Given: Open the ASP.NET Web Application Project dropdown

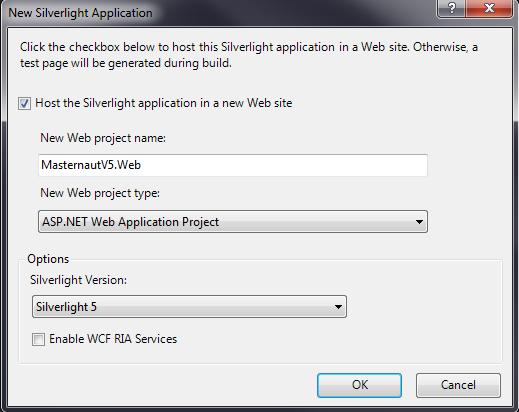Looking at the screenshot, I should click(x=233, y=222).
